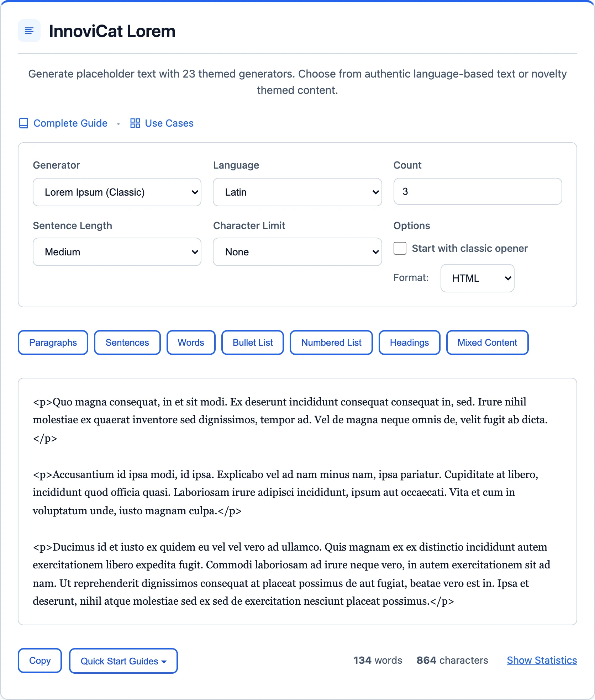Select the Sentences generation button

point(127,343)
